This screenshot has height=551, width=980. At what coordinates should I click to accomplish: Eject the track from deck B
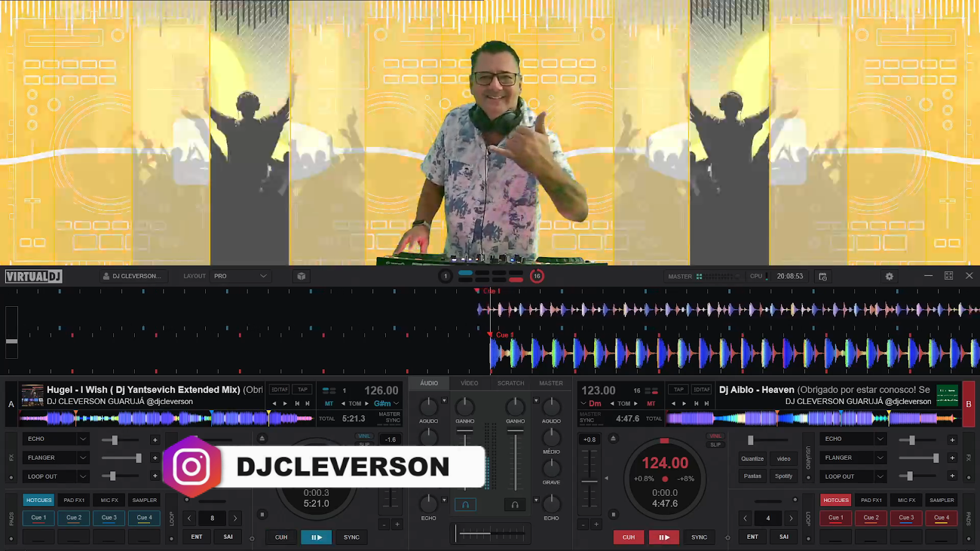click(613, 438)
